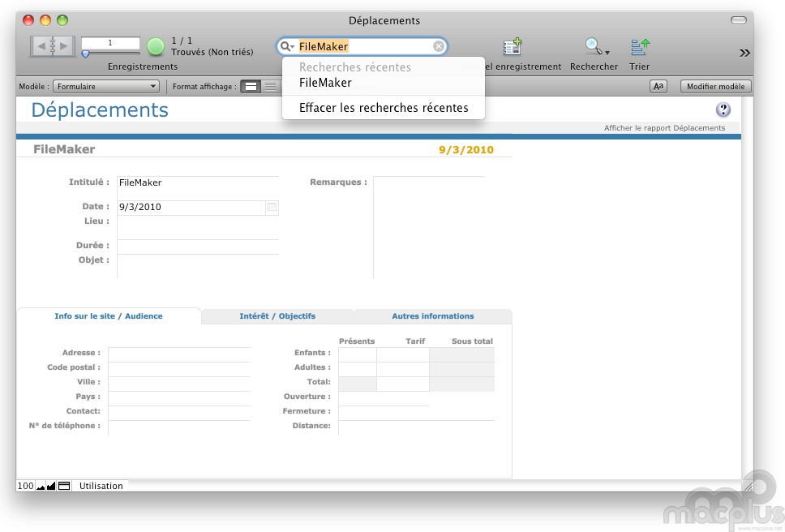Click the Ville field
This screenshot has width=785, height=532.
point(178,384)
